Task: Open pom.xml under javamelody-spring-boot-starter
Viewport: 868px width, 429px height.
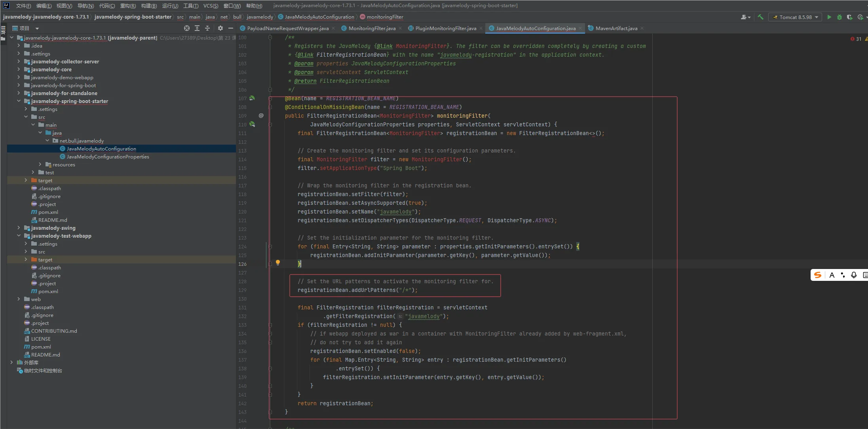Action: coord(48,212)
